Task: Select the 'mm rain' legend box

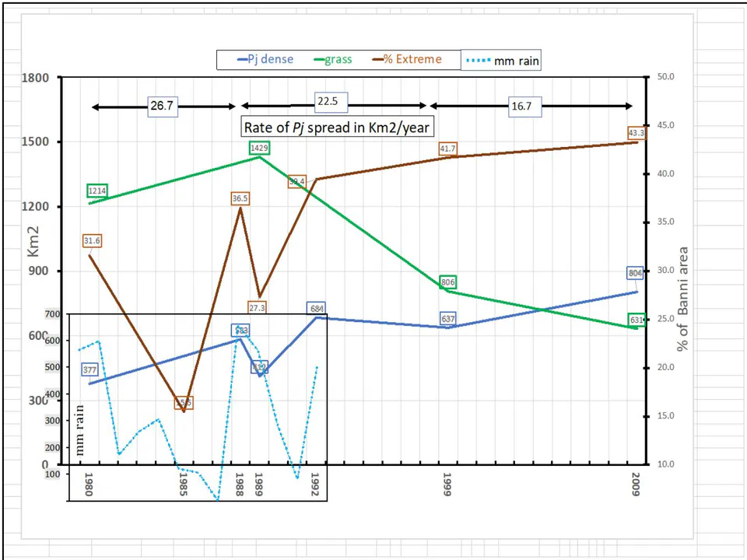Action: pyautogui.click(x=501, y=61)
